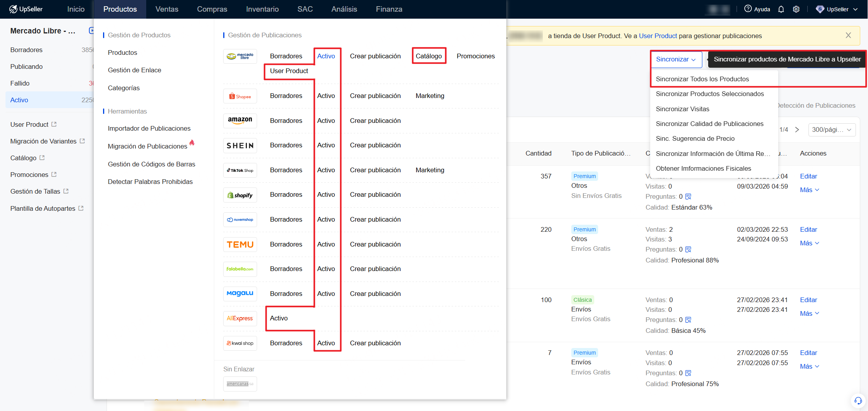Open the User Product link in the banner

pyautogui.click(x=658, y=35)
